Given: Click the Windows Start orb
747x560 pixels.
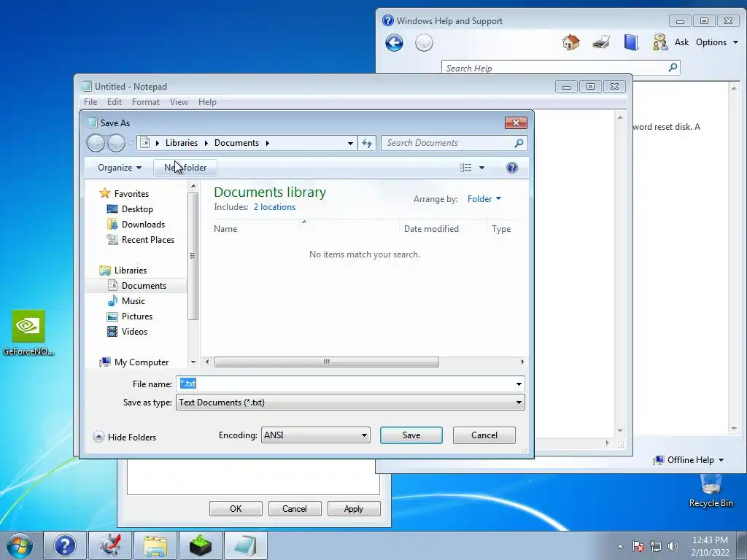Looking at the screenshot, I should [x=20, y=545].
